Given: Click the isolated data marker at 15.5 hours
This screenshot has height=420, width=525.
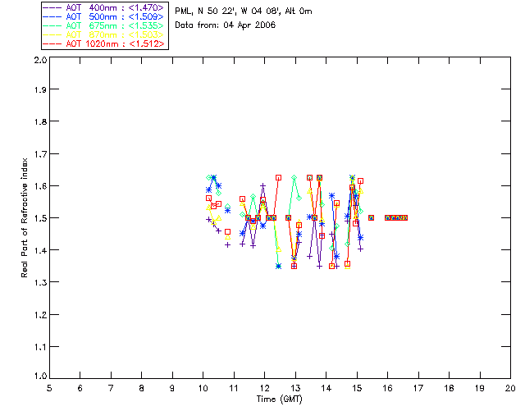Looking at the screenshot, I should pyautogui.click(x=371, y=217).
